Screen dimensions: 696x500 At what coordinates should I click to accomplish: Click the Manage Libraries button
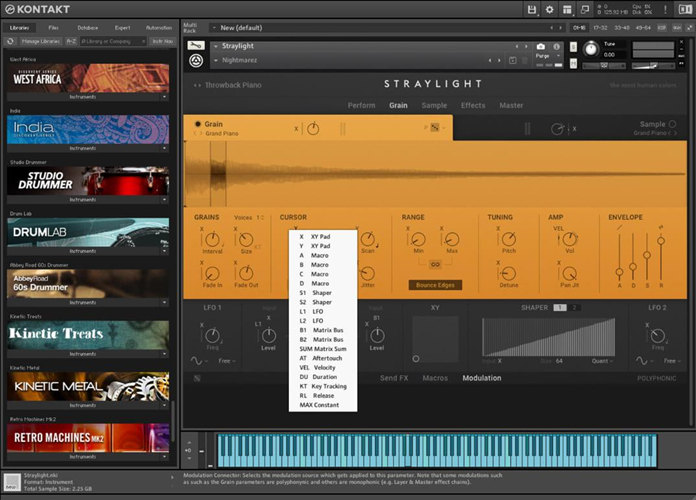39,41
